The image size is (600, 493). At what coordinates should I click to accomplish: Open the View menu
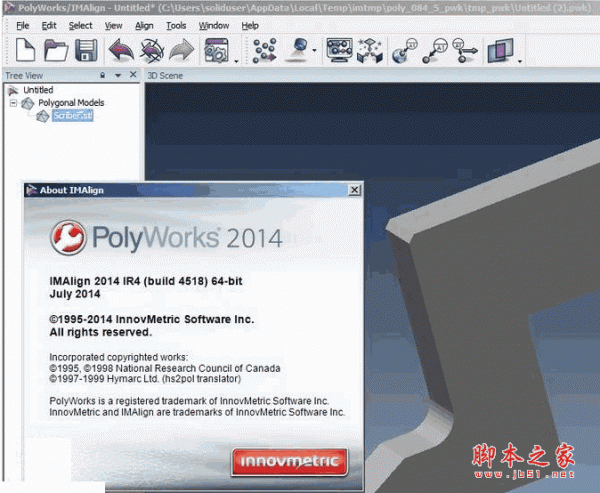[113, 26]
